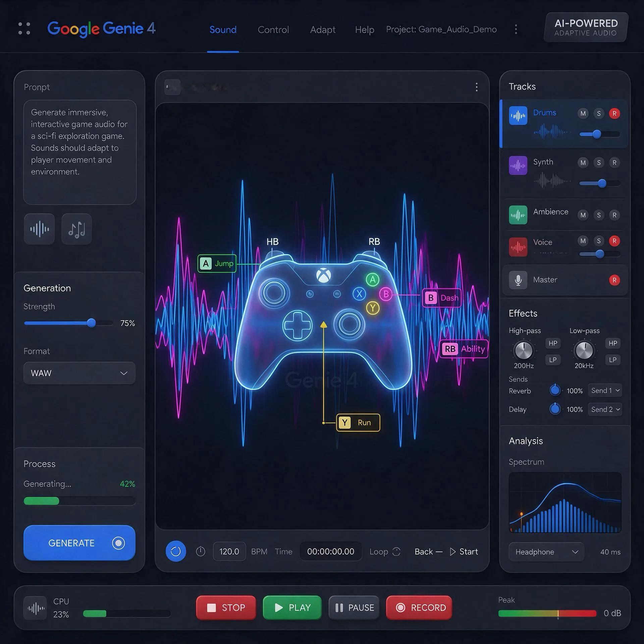This screenshot has height=644, width=644.
Task: Open the Format WAW dropdown
Action: pyautogui.click(x=79, y=373)
